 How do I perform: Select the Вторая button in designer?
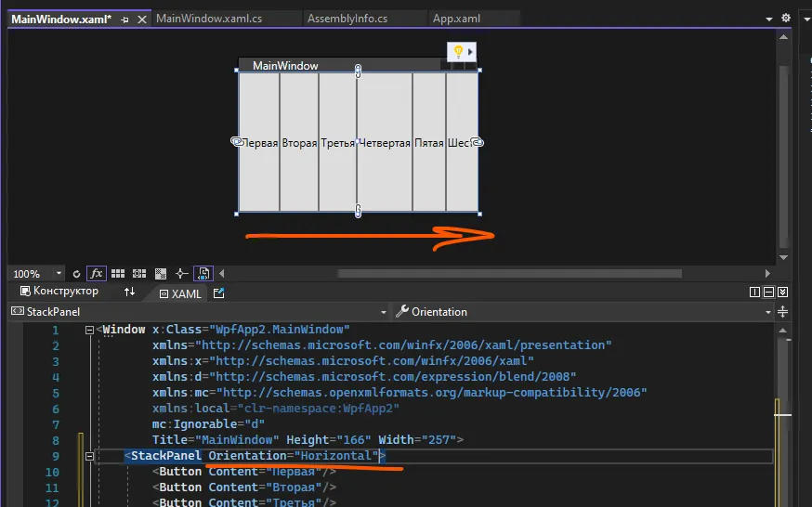click(x=299, y=142)
